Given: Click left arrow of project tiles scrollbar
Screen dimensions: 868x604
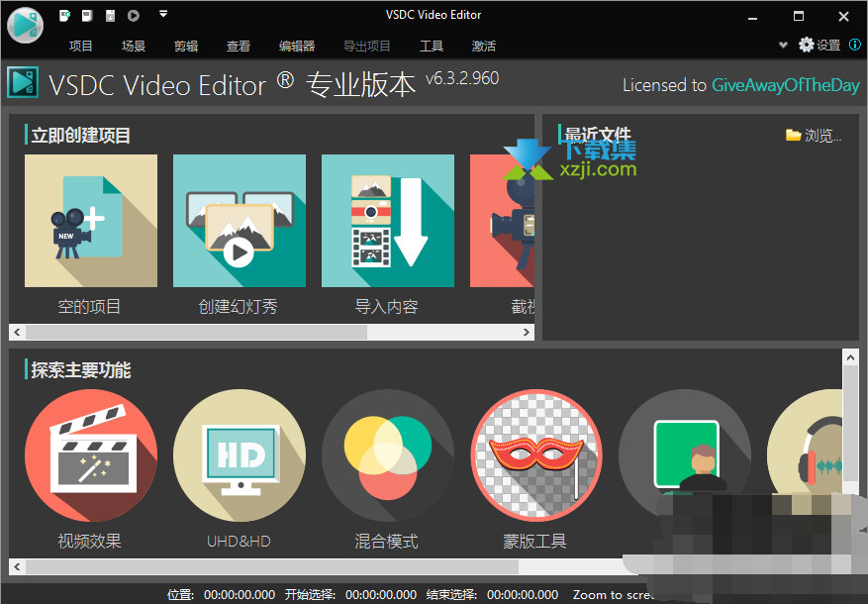Looking at the screenshot, I should tap(17, 332).
